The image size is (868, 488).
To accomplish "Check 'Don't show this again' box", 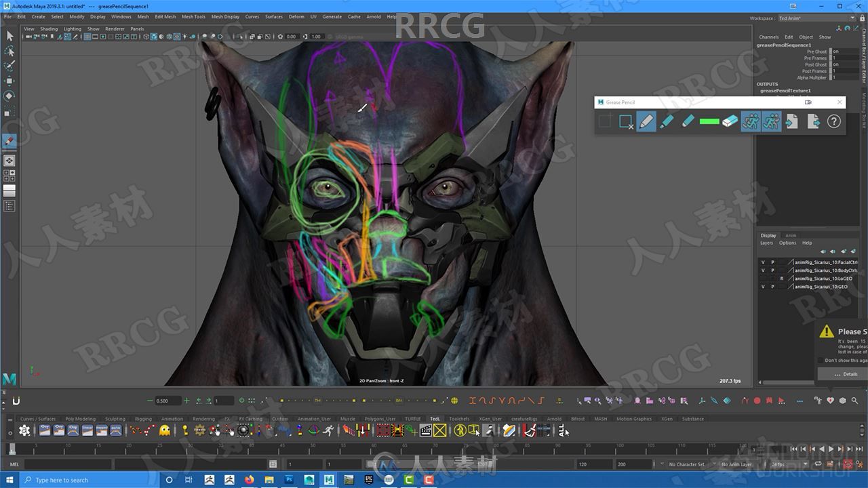I will 821,361.
